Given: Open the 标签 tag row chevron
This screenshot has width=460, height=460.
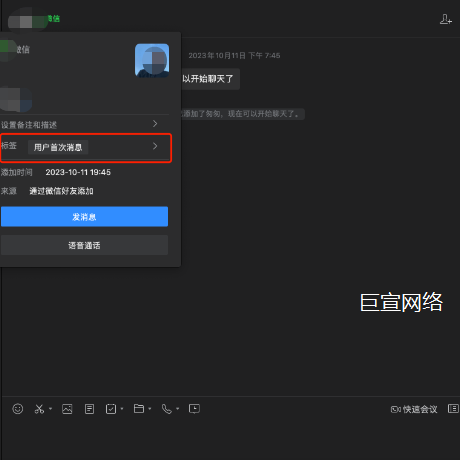Looking at the screenshot, I should (x=155, y=146).
